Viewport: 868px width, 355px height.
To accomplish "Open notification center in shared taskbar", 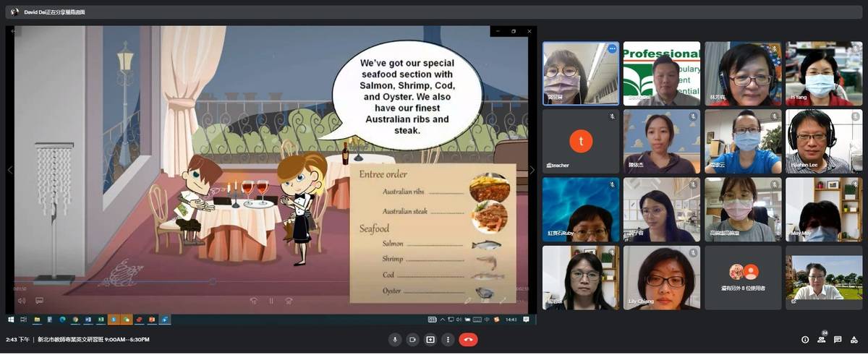I will point(527,319).
